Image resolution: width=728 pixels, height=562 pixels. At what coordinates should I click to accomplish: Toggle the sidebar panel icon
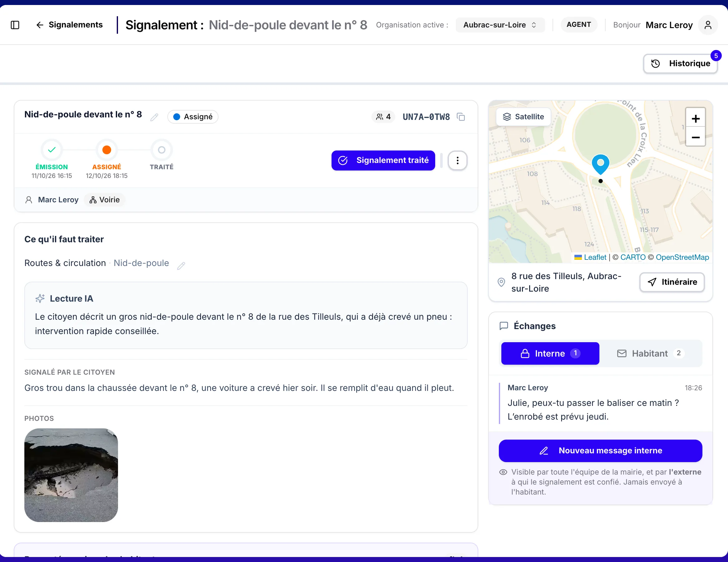point(15,25)
